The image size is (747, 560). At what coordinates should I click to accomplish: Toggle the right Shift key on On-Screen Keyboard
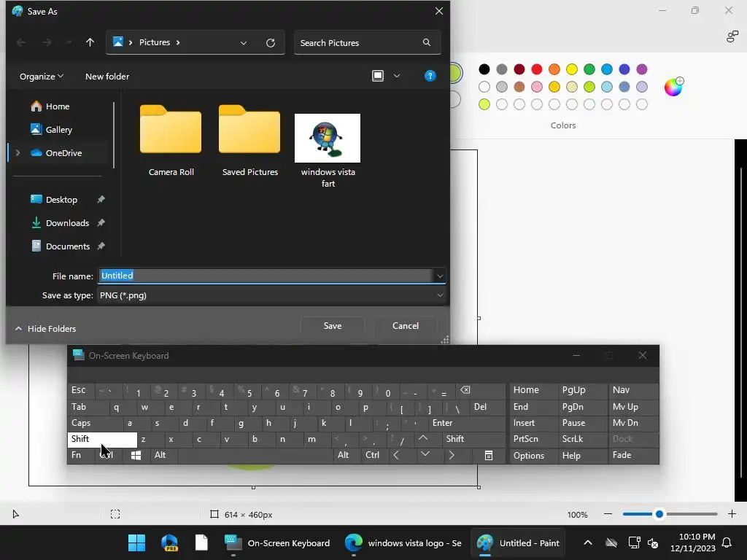[473, 439]
